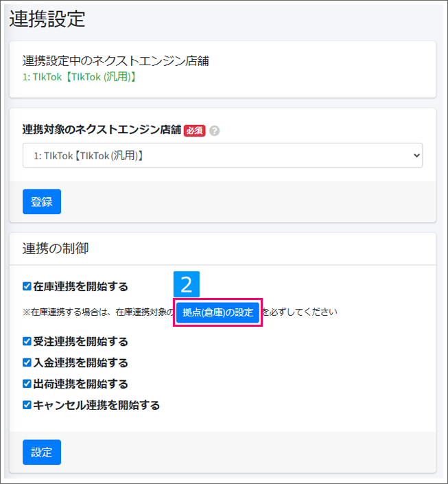Screen dimensions: 448x484
Task: Uncheck 受注連携を開始する
Action: coord(27,341)
